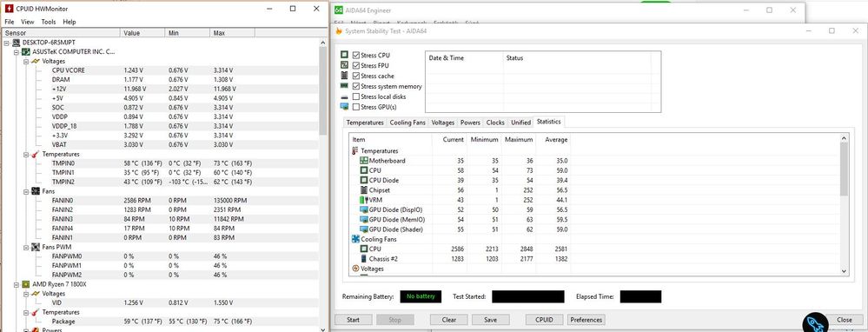
Task: Click the Chipset icon in statistics list
Action: pyautogui.click(x=364, y=189)
